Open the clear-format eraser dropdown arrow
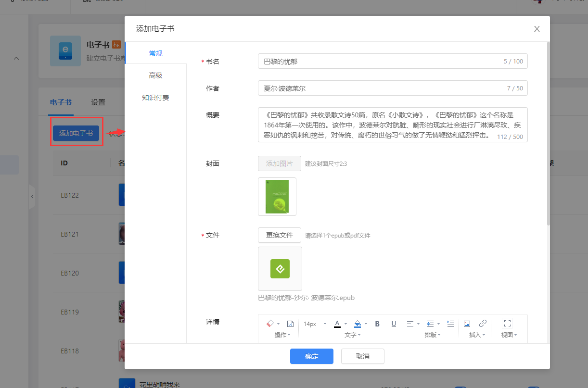The image size is (588, 388). tap(279, 324)
